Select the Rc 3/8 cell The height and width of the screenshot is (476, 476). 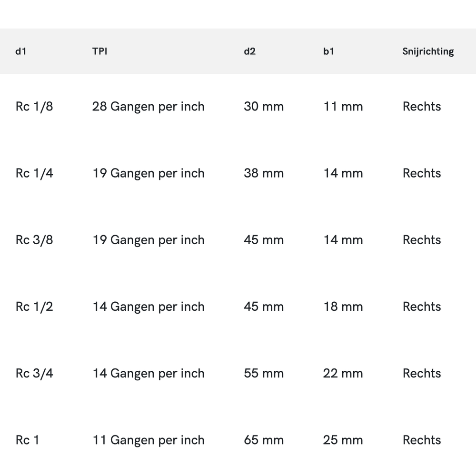pyautogui.click(x=34, y=240)
